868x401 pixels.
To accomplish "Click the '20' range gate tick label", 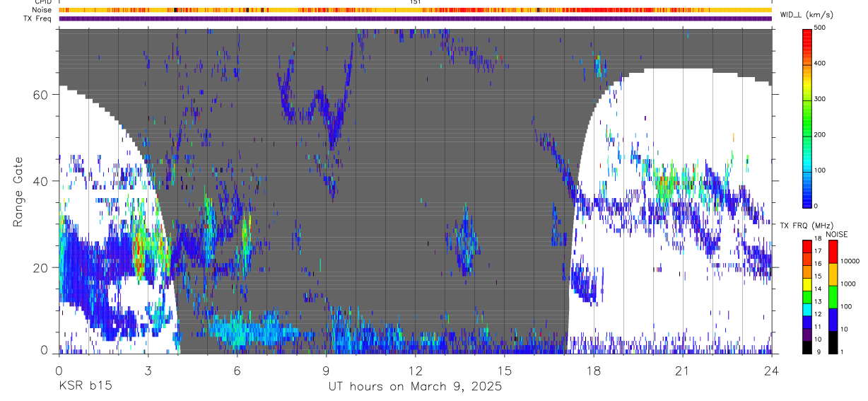I will pyautogui.click(x=42, y=268).
